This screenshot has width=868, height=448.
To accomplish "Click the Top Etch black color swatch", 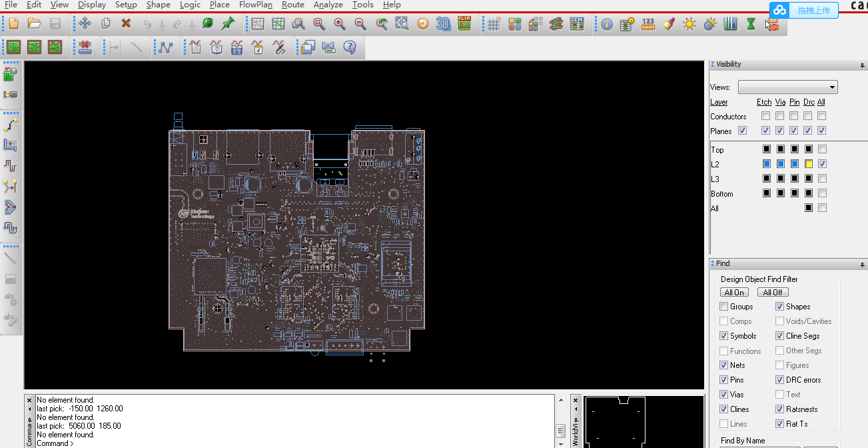I will [x=767, y=149].
